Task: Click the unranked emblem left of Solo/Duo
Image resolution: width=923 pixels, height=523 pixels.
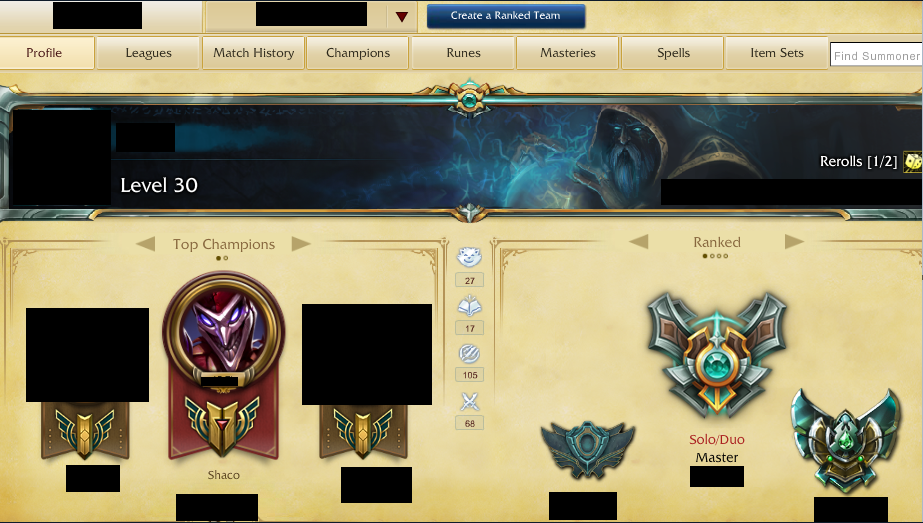Action: click(x=587, y=449)
